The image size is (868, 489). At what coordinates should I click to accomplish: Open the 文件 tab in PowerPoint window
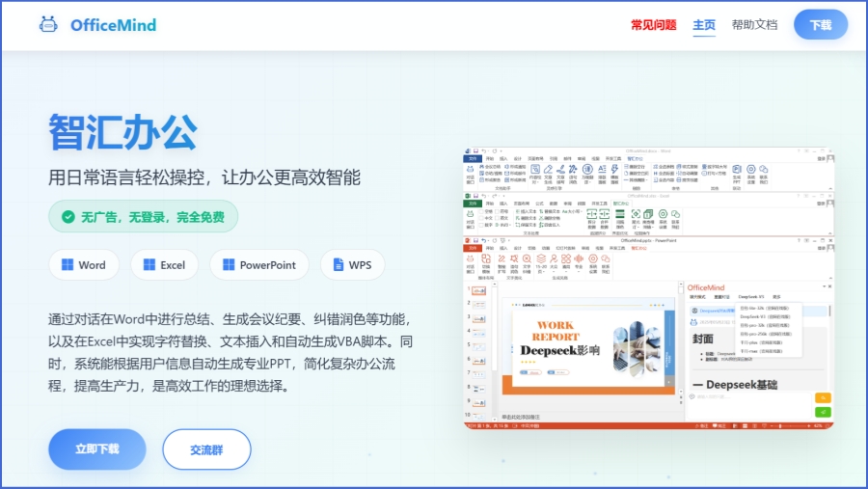pyautogui.click(x=473, y=248)
